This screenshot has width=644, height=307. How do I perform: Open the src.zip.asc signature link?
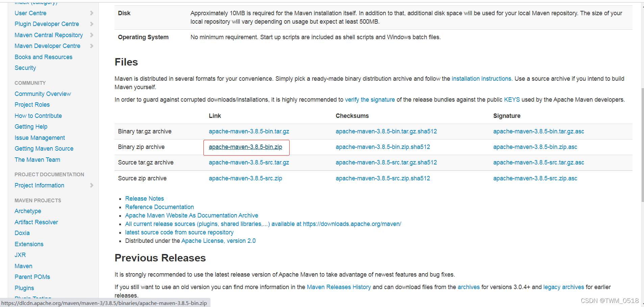[x=535, y=178]
